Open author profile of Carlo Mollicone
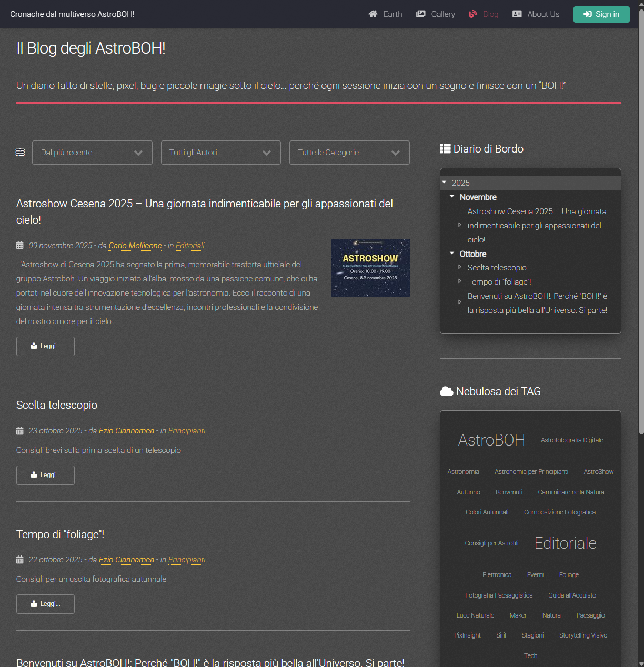The width and height of the screenshot is (644, 667). click(135, 246)
